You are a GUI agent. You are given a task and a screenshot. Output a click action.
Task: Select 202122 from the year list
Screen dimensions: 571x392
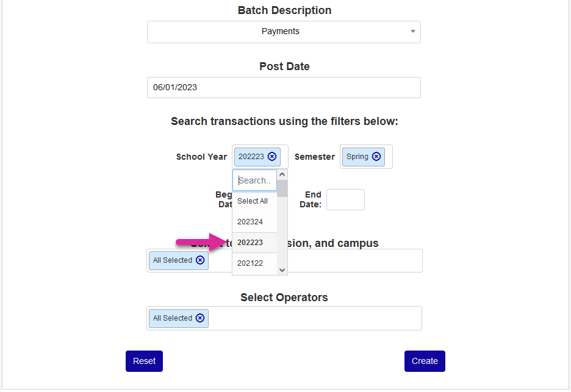[x=250, y=263]
